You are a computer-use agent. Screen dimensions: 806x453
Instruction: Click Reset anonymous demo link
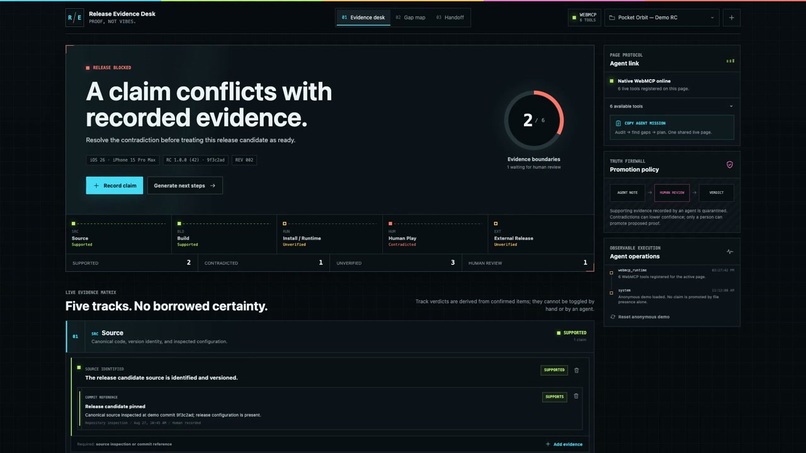639,317
